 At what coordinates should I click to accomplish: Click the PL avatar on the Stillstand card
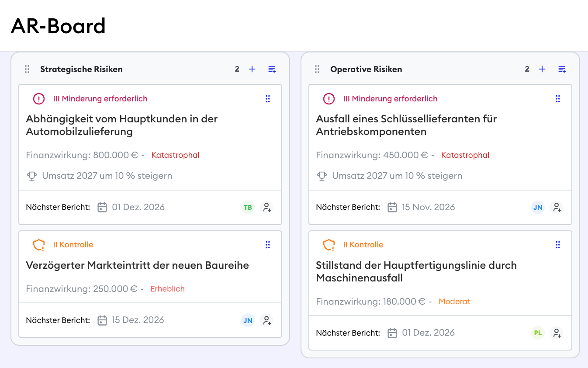click(x=538, y=333)
